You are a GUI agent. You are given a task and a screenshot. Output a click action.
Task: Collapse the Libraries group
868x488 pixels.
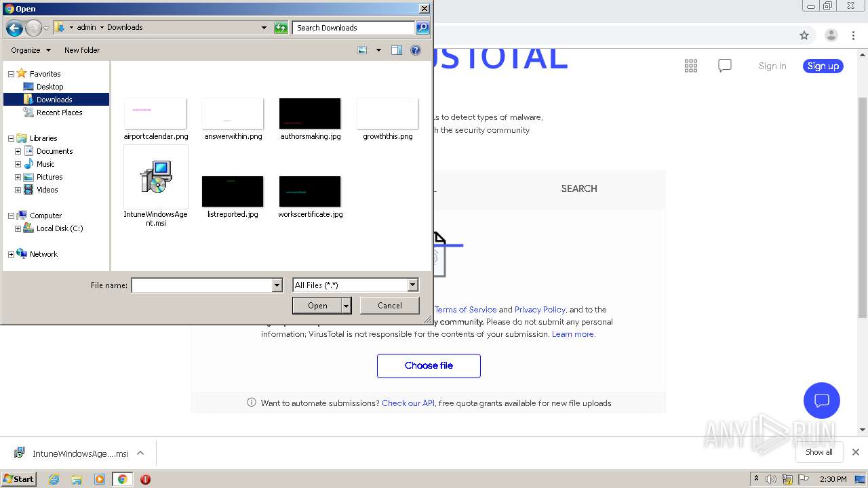pyautogui.click(x=11, y=138)
